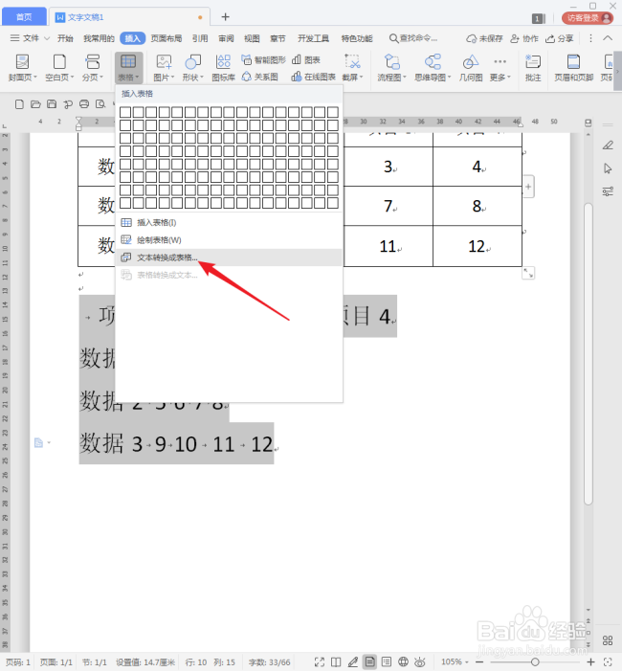
Task: Open the 文件 menu dropdown arrow
Action: coord(47,38)
